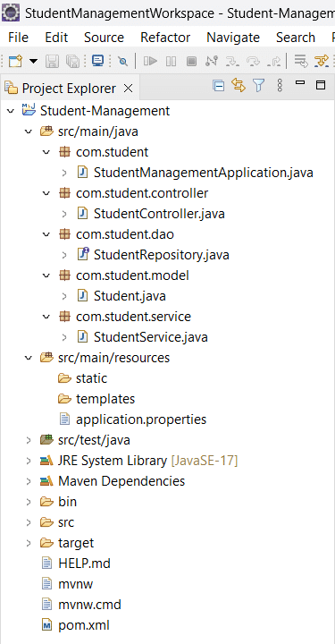Screen dimensions: 335x644
Task: Open the Navigate menu
Action: tap(233, 38)
